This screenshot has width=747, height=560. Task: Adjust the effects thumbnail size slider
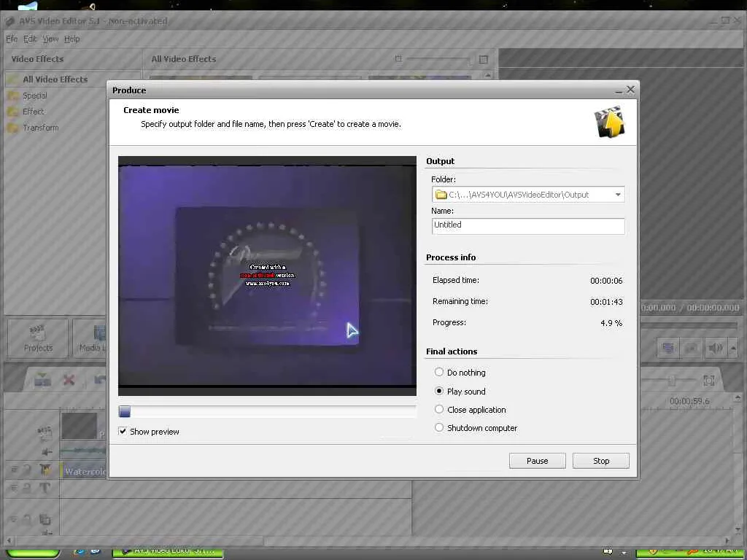(438, 59)
